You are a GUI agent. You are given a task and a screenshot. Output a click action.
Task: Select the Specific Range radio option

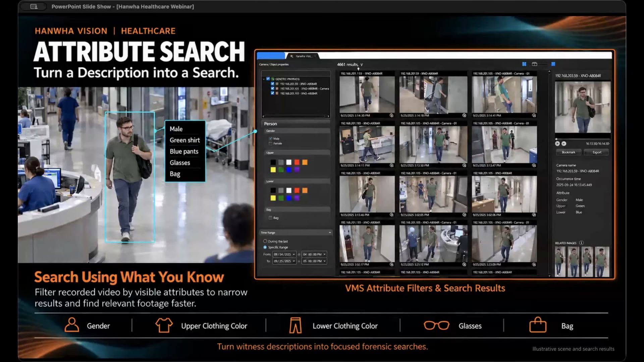pyautogui.click(x=265, y=247)
